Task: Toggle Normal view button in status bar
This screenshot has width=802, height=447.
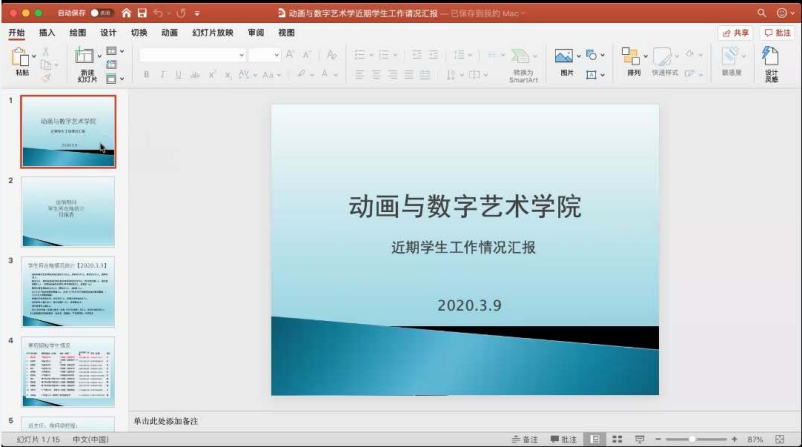Action: pos(596,439)
